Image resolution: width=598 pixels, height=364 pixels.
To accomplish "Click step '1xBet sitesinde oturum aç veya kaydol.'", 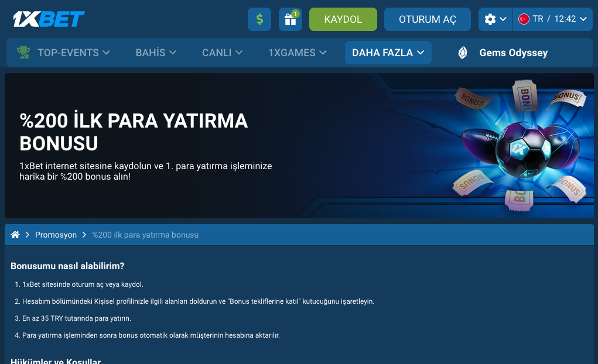I will click(83, 284).
